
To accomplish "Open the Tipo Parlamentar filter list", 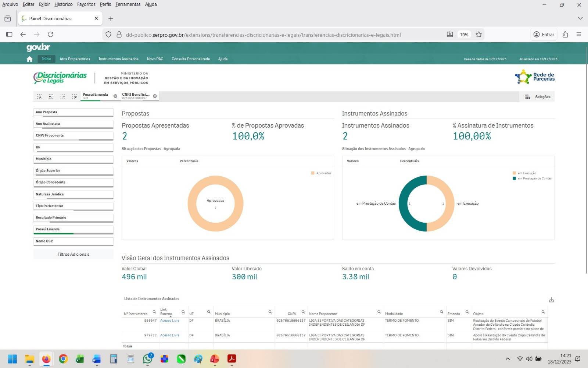I will (73, 206).
